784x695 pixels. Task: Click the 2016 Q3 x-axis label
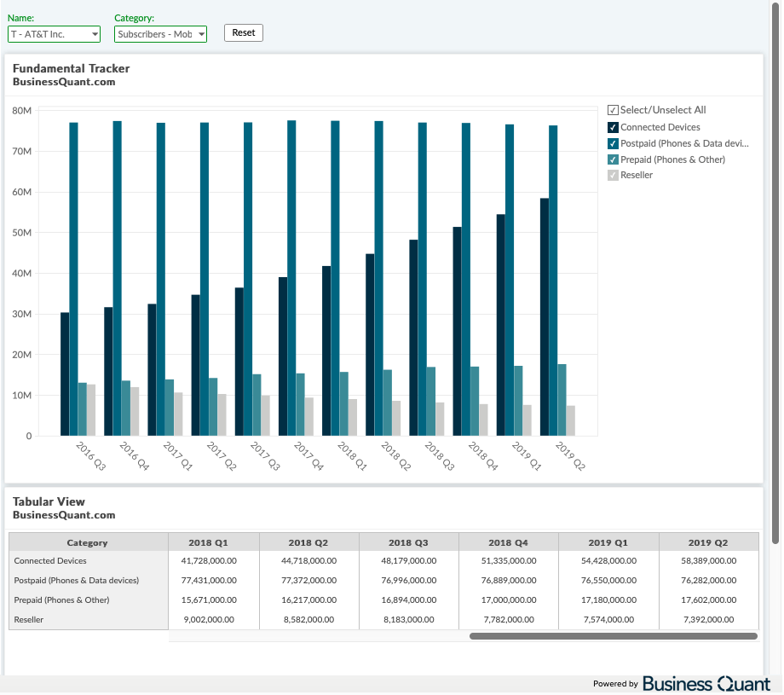tap(91, 456)
